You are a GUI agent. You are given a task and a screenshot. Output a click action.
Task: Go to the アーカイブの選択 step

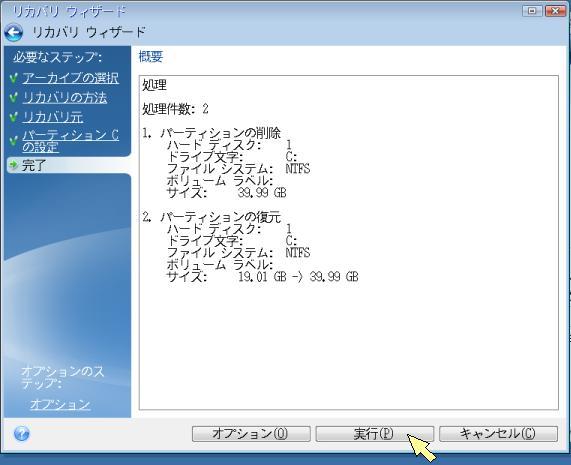[70, 78]
